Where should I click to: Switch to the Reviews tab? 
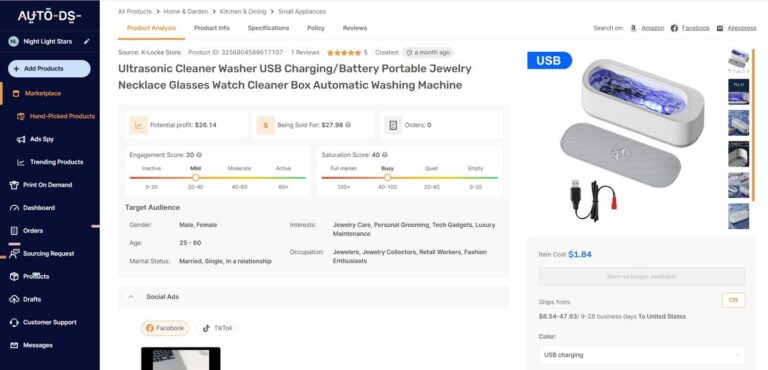pyautogui.click(x=355, y=28)
